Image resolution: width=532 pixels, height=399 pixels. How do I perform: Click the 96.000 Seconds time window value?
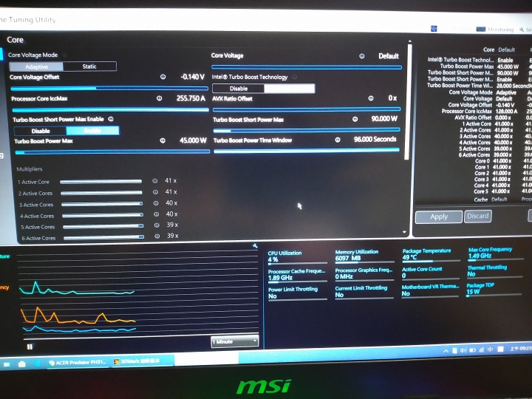click(375, 139)
